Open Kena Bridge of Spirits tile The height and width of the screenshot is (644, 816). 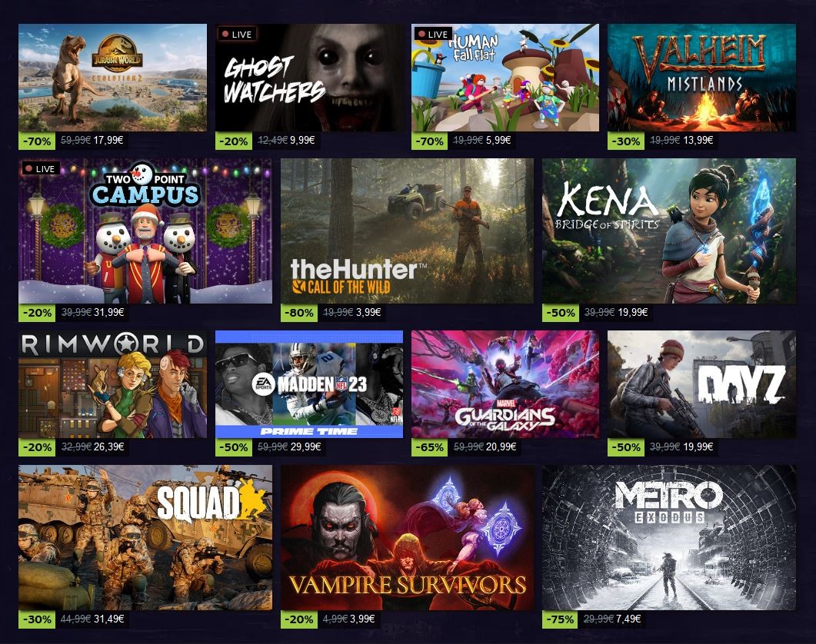pos(669,231)
